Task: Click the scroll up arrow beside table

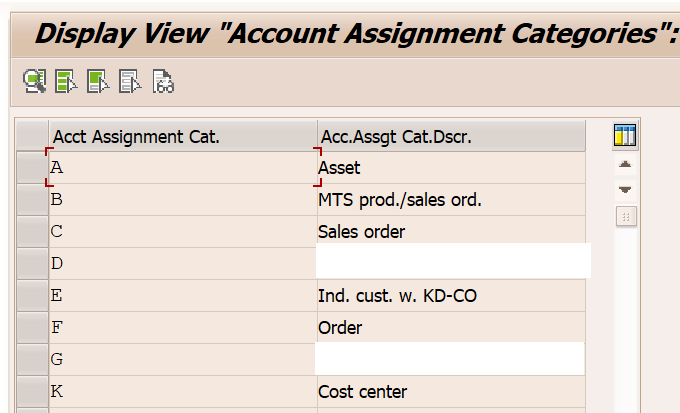Action: tap(626, 165)
